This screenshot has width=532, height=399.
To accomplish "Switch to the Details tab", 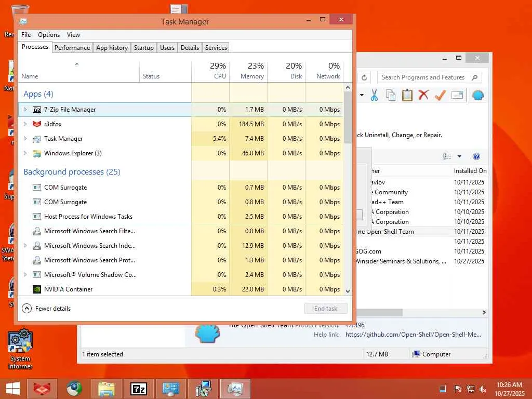I will pyautogui.click(x=190, y=48).
